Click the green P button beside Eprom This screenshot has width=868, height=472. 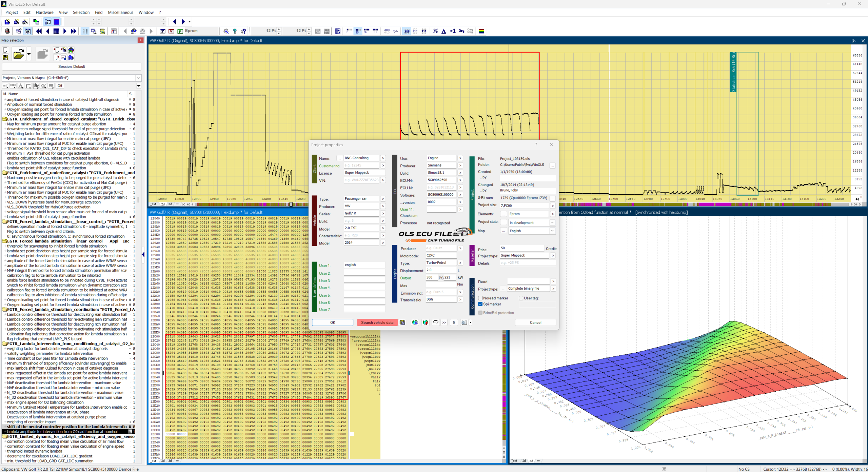pos(180,31)
